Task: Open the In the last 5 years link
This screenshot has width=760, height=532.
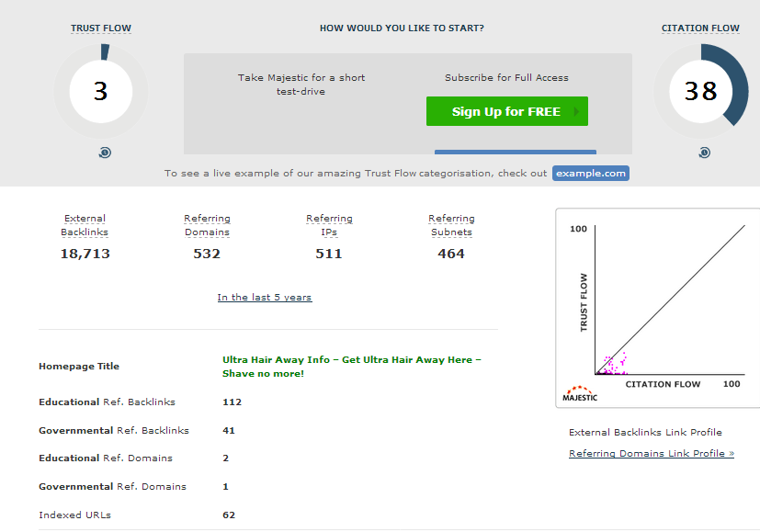Action: click(265, 298)
